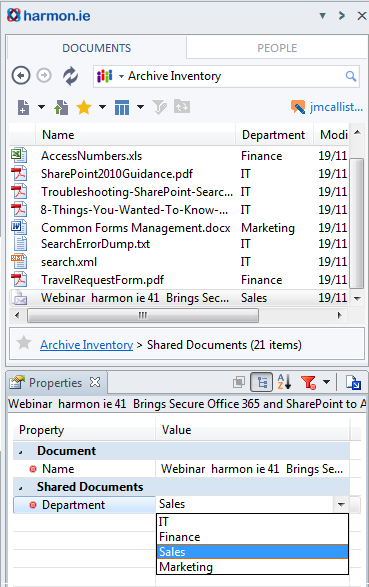This screenshot has height=587, width=369.
Task: Click the horizontal scrollbar right arrow
Action: click(340, 315)
